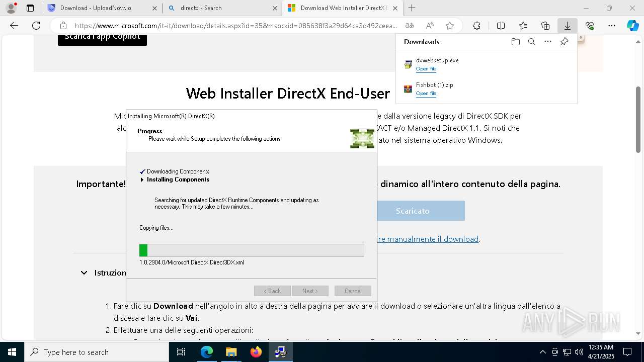Toggle the downloads toolbar icon

coord(567,26)
